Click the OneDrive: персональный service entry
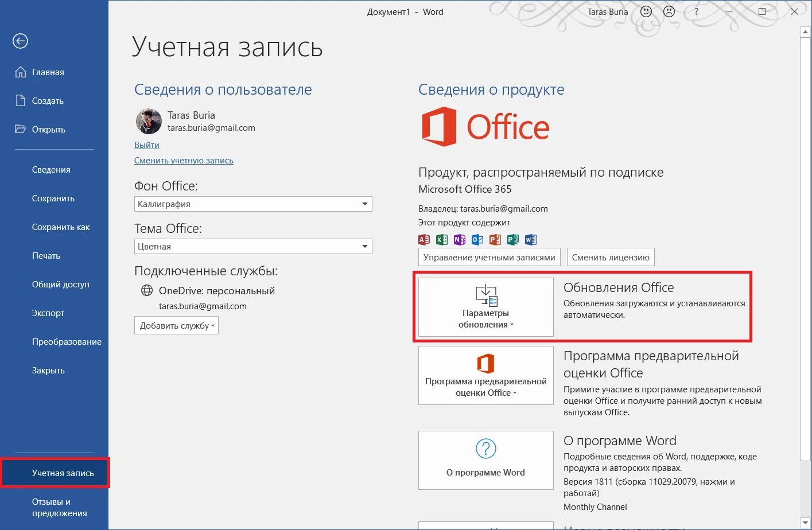 [x=217, y=291]
